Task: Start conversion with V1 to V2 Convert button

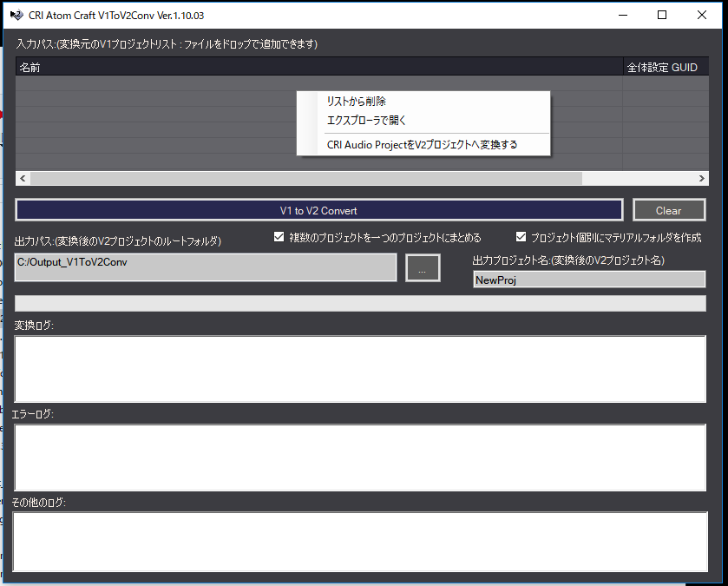Action: tap(318, 210)
